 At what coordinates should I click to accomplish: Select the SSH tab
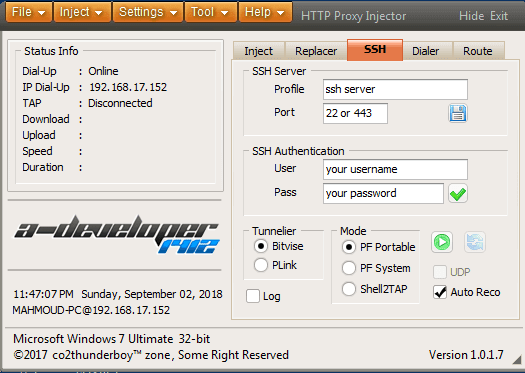[375, 50]
